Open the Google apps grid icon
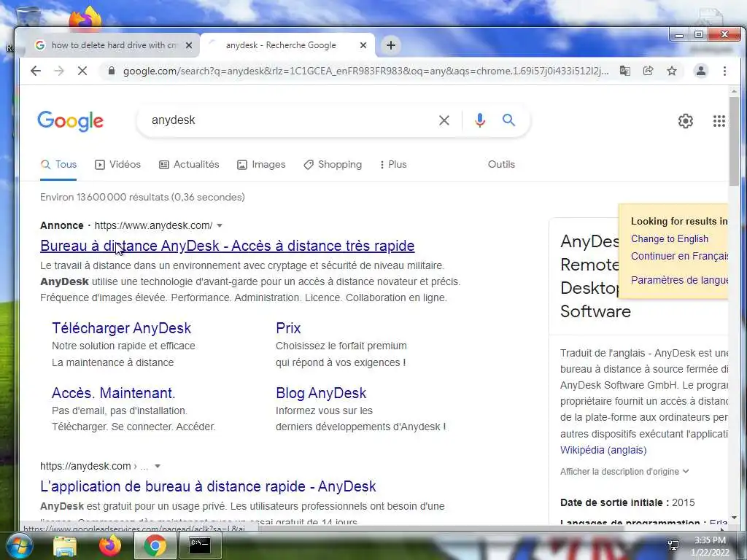This screenshot has width=747, height=560. (719, 121)
